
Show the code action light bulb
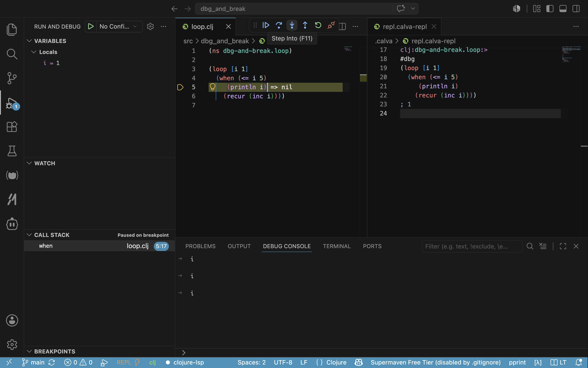(x=213, y=87)
